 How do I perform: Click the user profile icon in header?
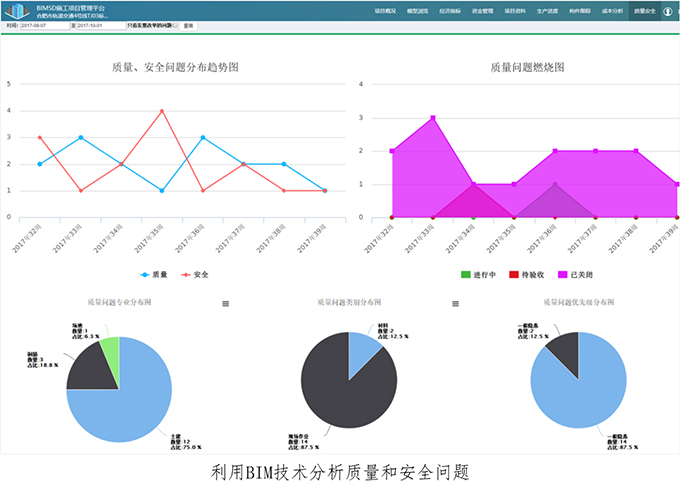pyautogui.click(x=667, y=11)
